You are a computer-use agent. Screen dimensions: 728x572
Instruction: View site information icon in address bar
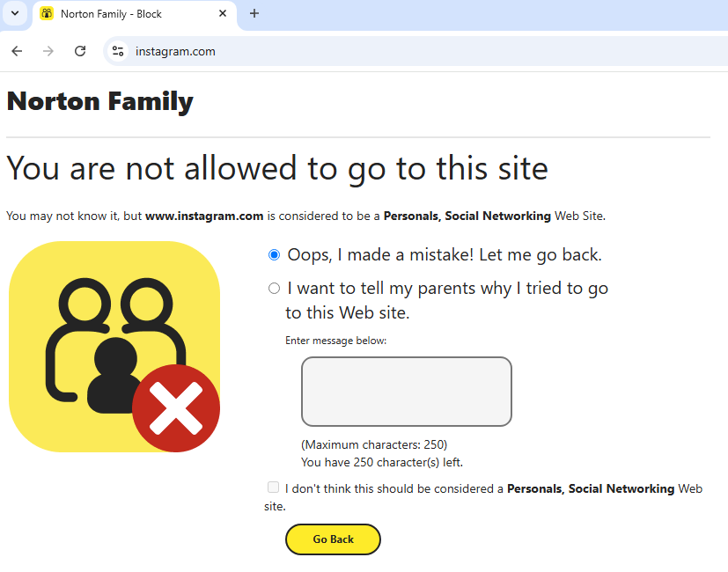point(118,51)
